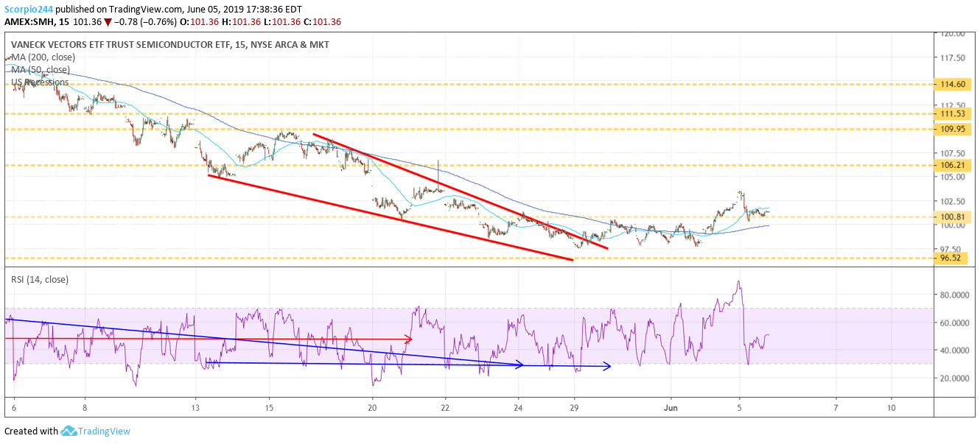Click the 109.95 price level label
The height and width of the screenshot is (444, 980).
click(954, 129)
